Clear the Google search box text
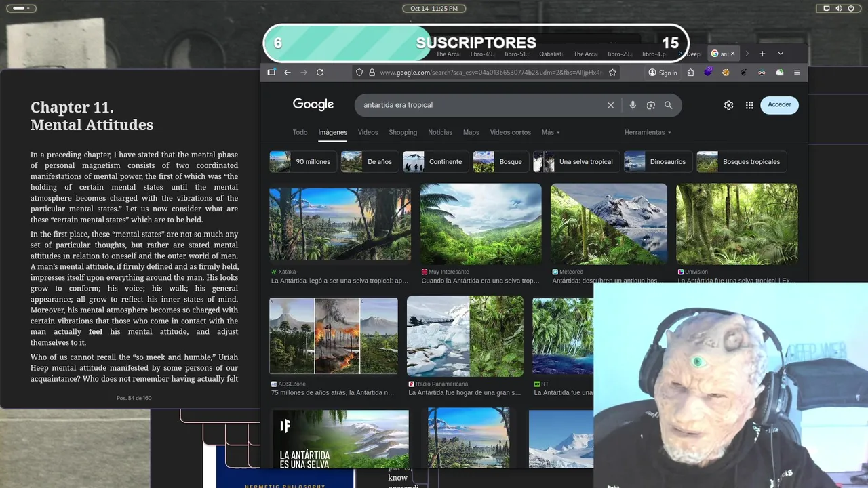This screenshot has width=868, height=488. pyautogui.click(x=610, y=105)
